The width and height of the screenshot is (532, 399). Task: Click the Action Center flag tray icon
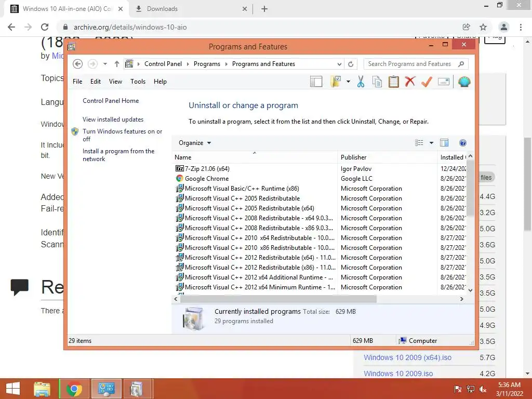coord(458,389)
